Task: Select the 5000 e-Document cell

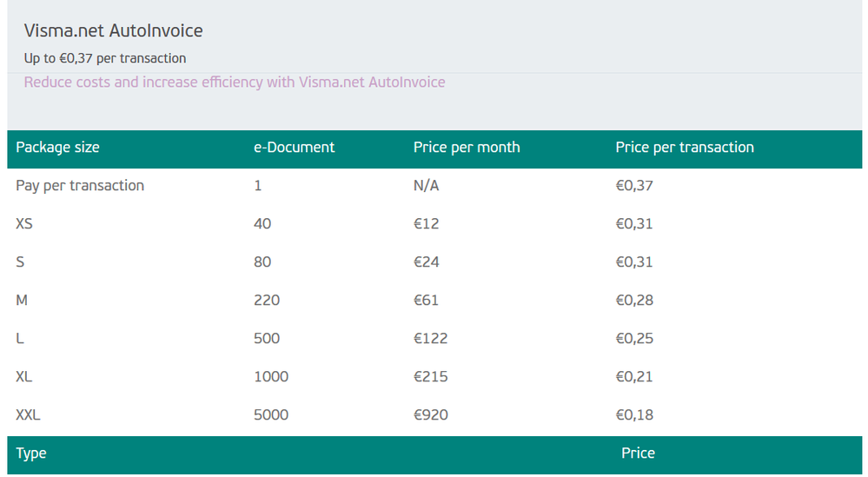Action: point(271,415)
